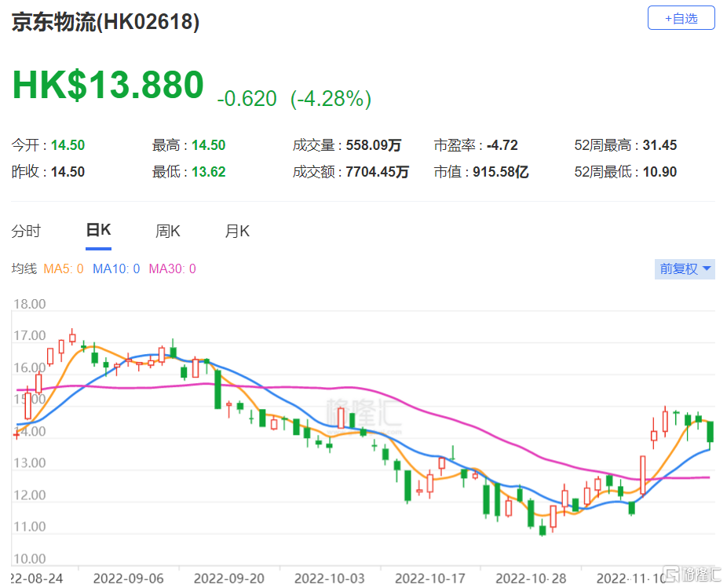Click the percent change (-4.28%)
The image size is (727, 588).
[331, 99]
